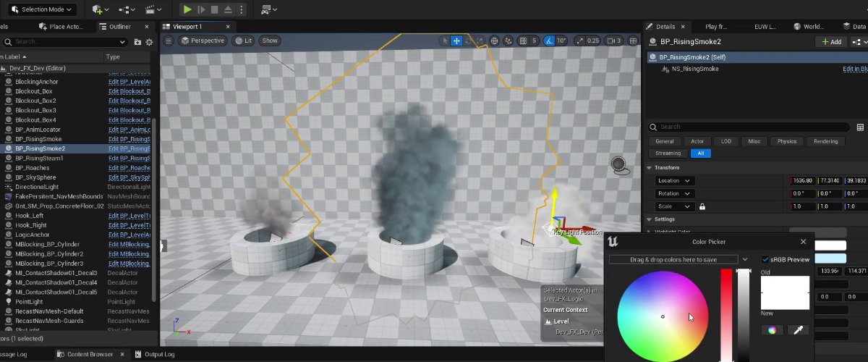Uncheck the sRGB Preview checkbox

click(766, 259)
